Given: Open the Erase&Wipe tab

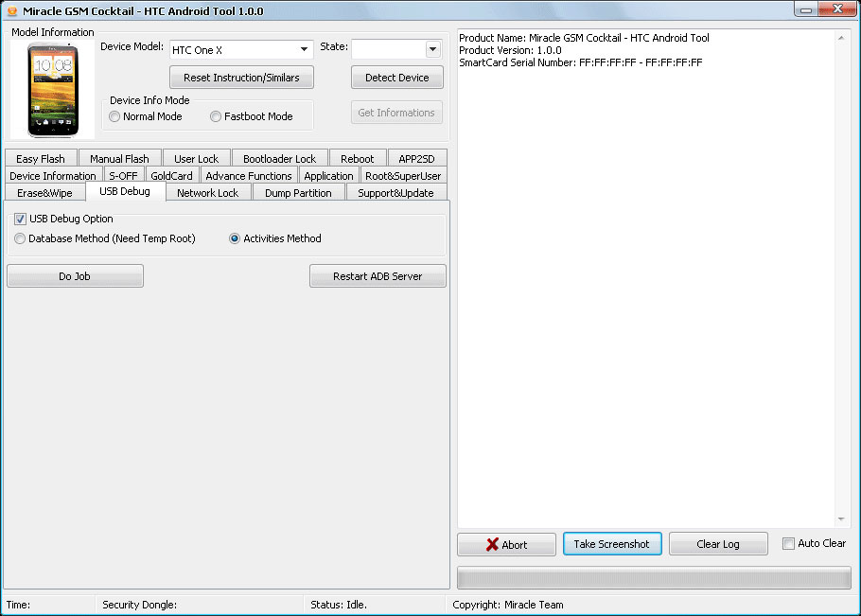Looking at the screenshot, I should point(44,193).
